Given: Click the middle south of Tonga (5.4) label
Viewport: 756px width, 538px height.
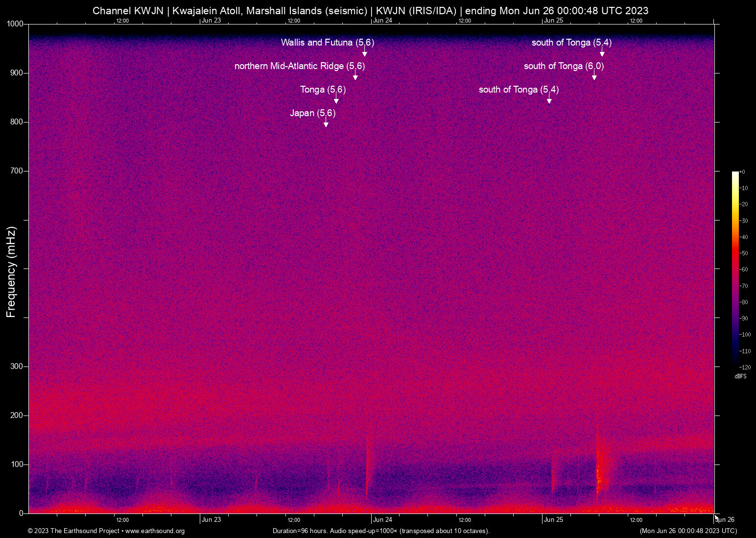Looking at the screenshot, I should [x=519, y=90].
